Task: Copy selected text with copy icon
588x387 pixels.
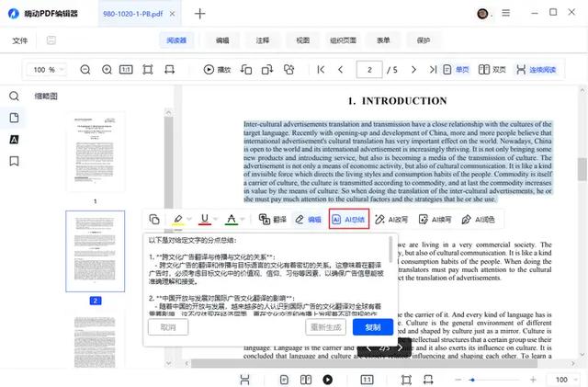Action: [154, 219]
